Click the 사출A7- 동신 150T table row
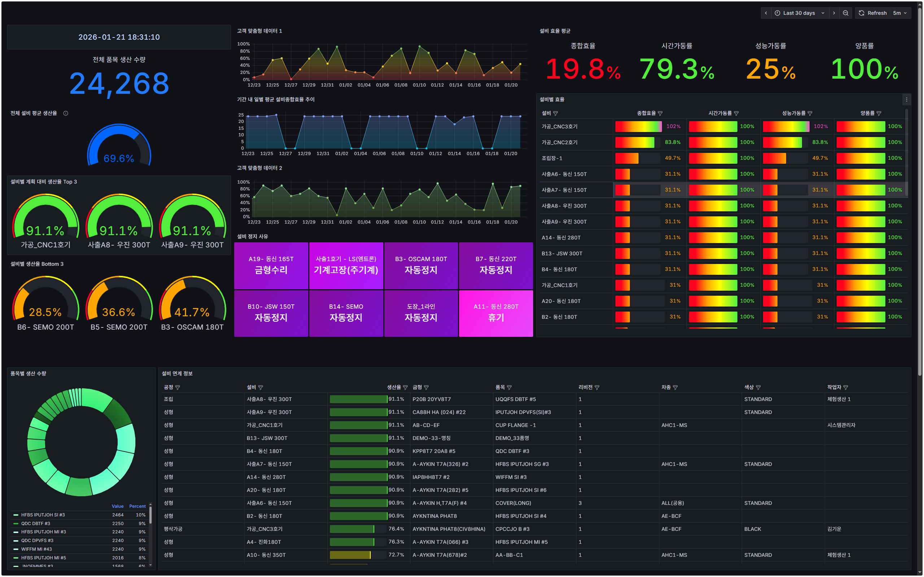 click(564, 190)
